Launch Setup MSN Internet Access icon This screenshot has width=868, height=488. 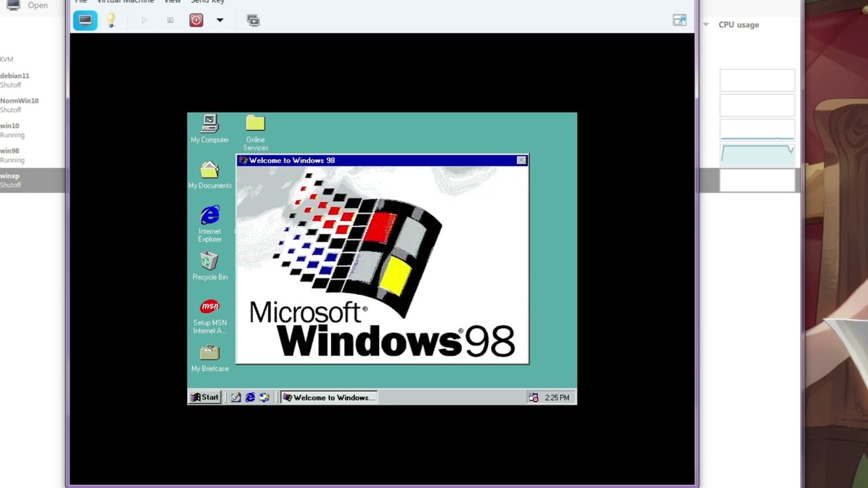210,317
